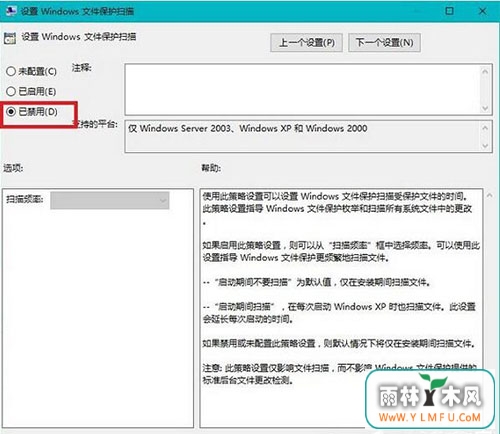Go to 下一个设置(N) next setting

click(384, 42)
